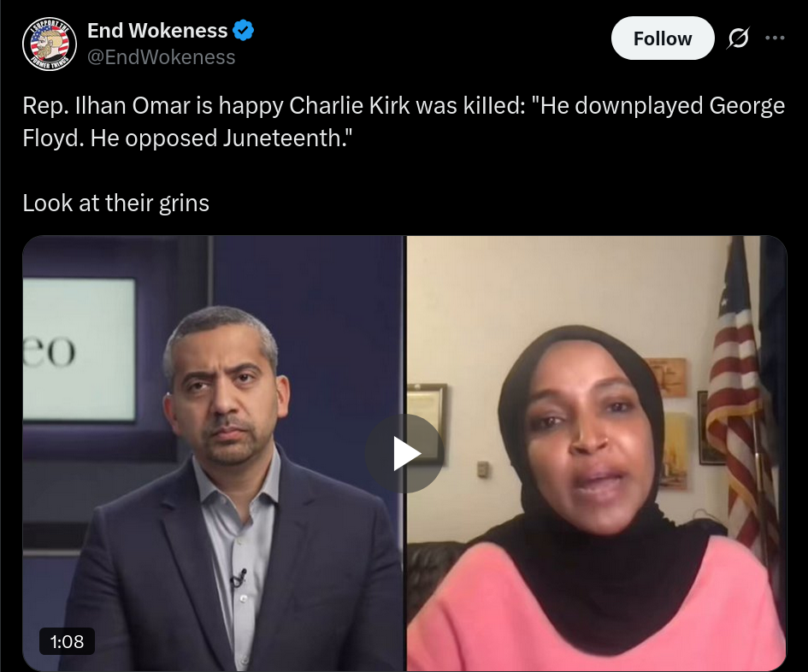Open the Grok explain-post icon
This screenshot has width=808, height=672.
[738, 38]
